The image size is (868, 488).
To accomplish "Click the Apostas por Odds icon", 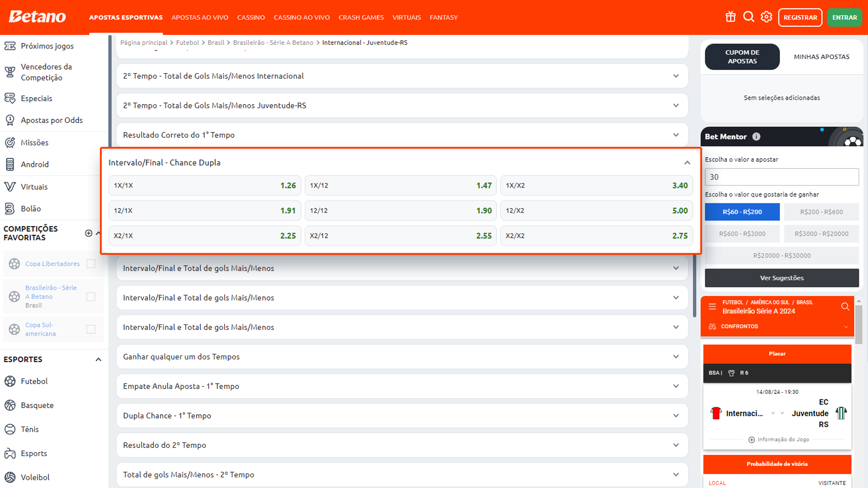I will tap(10, 120).
